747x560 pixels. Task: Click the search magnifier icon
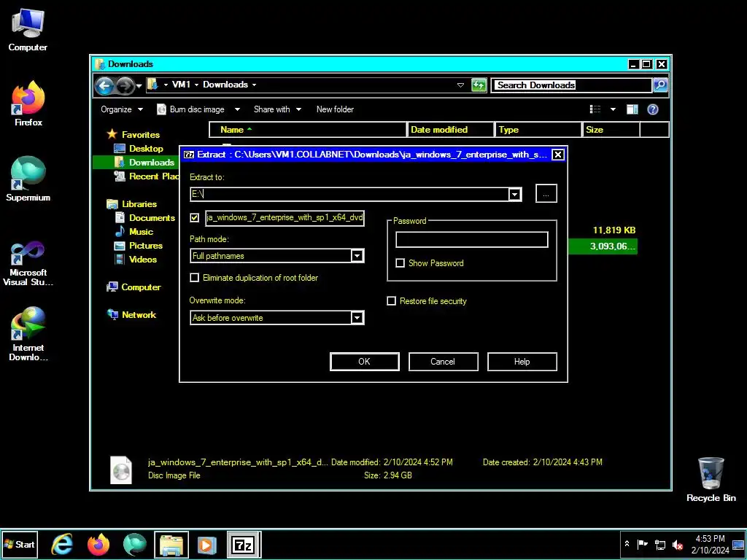(659, 85)
